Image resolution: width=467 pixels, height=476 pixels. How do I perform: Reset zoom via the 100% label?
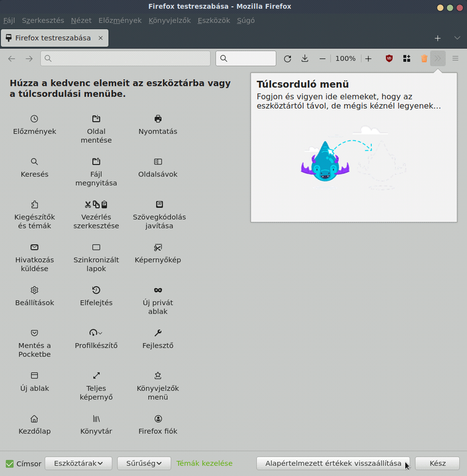(x=345, y=58)
